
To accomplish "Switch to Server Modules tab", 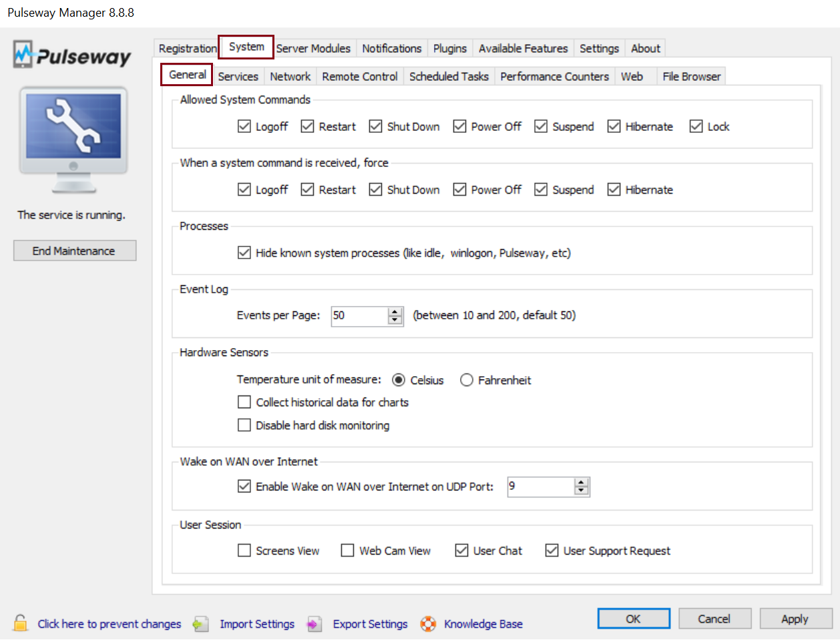I will coord(313,48).
